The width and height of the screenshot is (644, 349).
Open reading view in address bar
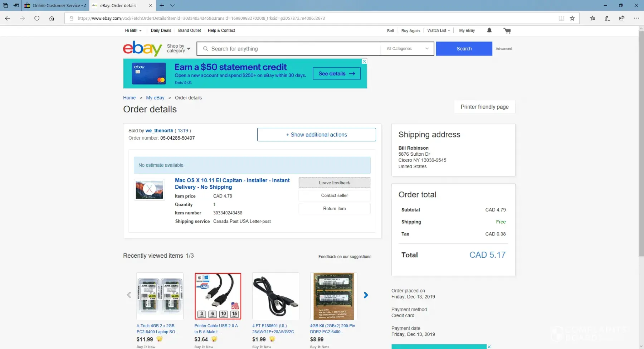561,18
